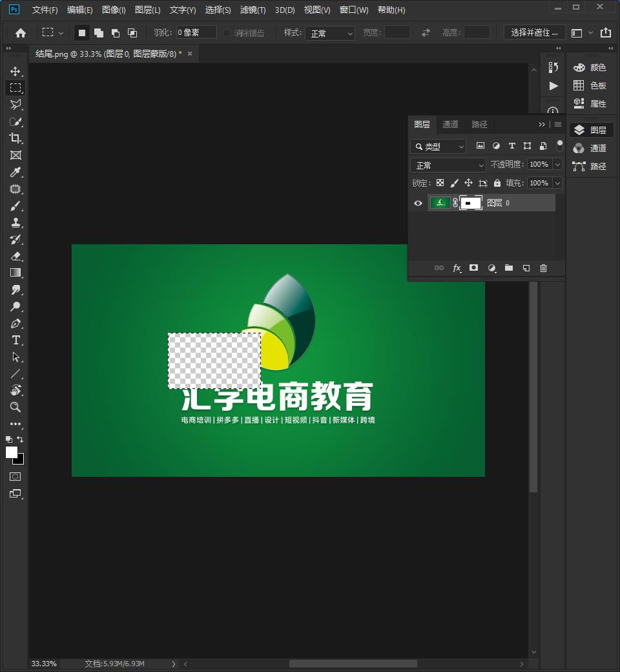The width and height of the screenshot is (620, 672).
Task: Open the 正常 blend mode dropdown
Action: 448,165
